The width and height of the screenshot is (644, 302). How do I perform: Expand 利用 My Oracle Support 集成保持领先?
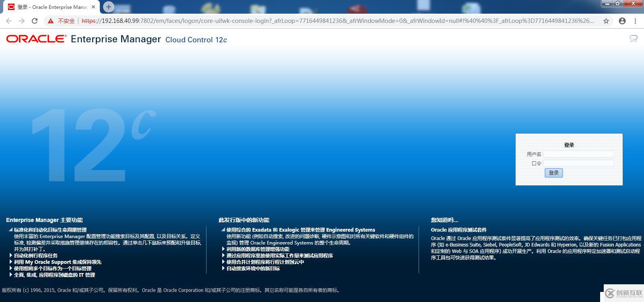coord(11,262)
